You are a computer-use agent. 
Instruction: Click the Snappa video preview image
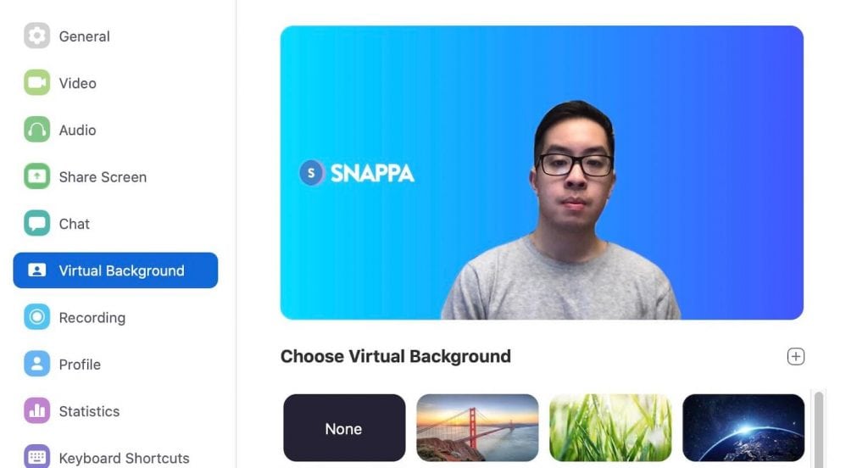click(542, 173)
